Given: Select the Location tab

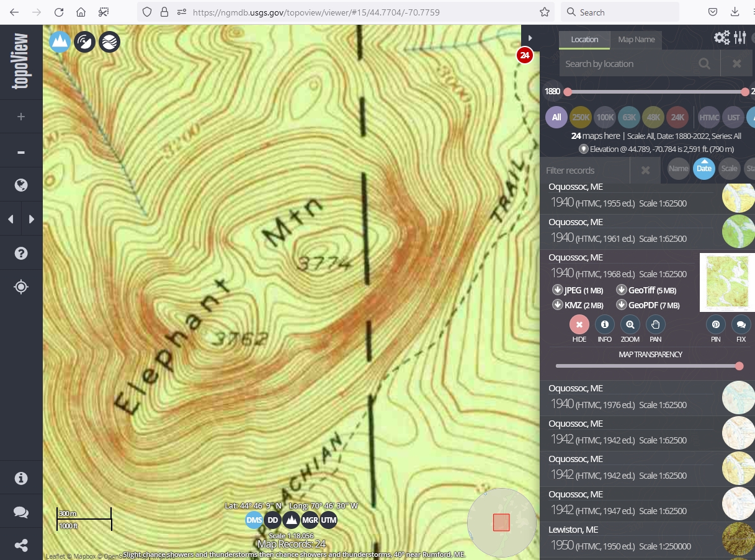Looking at the screenshot, I should (x=584, y=40).
